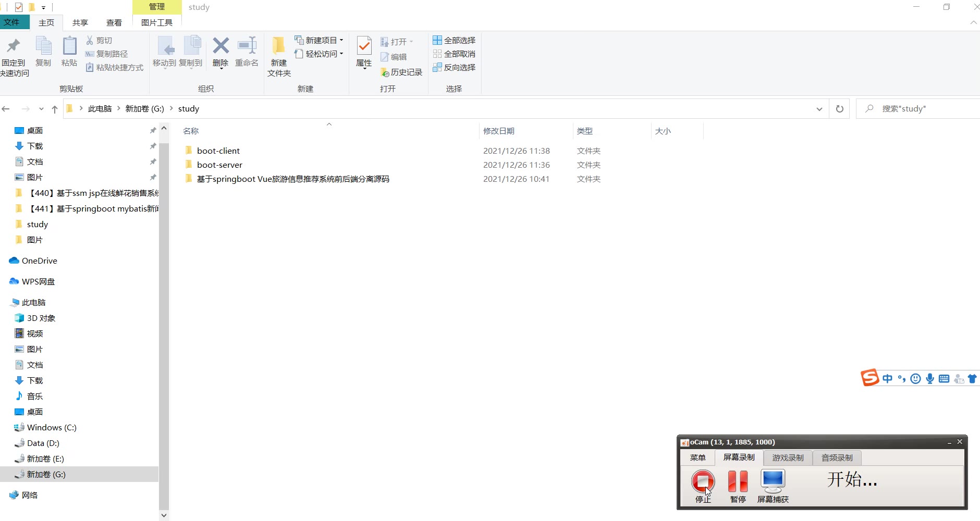Click Paste shortcut (粘贴快捷方式)
This screenshot has width=980, height=521.
(x=114, y=67)
